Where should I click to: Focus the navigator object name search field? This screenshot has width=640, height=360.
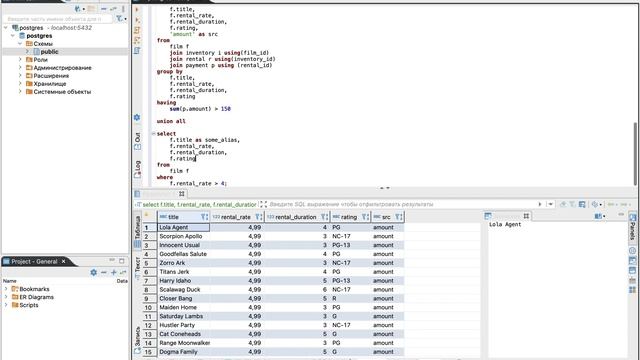58,19
